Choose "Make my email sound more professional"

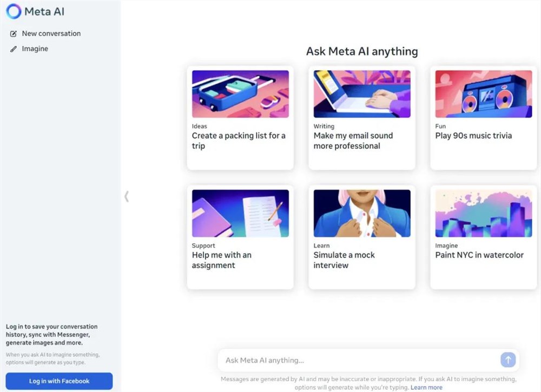pos(353,141)
